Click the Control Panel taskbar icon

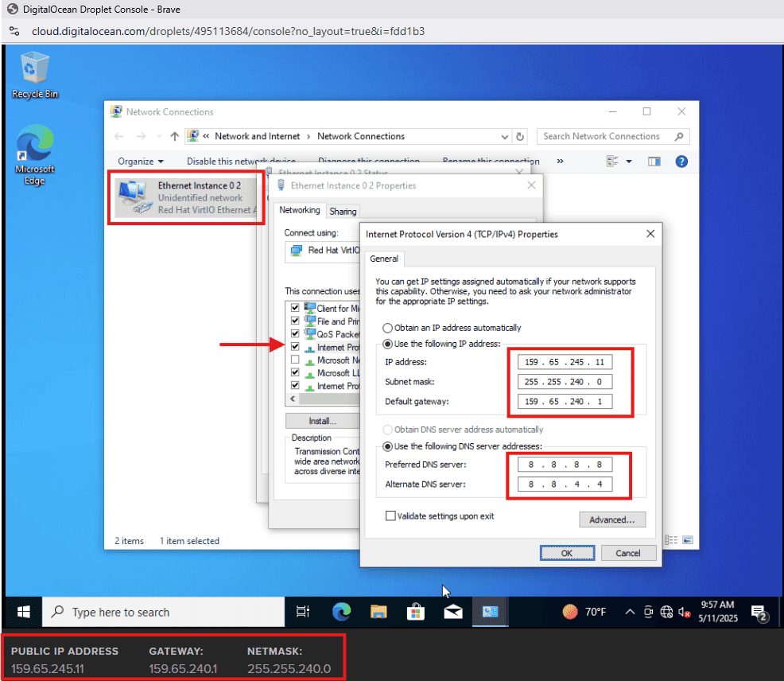pyautogui.click(x=490, y=612)
